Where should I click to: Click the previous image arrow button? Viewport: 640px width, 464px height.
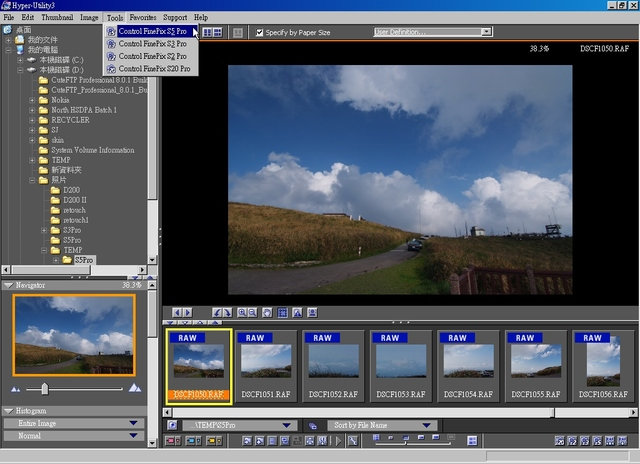pyautogui.click(x=177, y=313)
